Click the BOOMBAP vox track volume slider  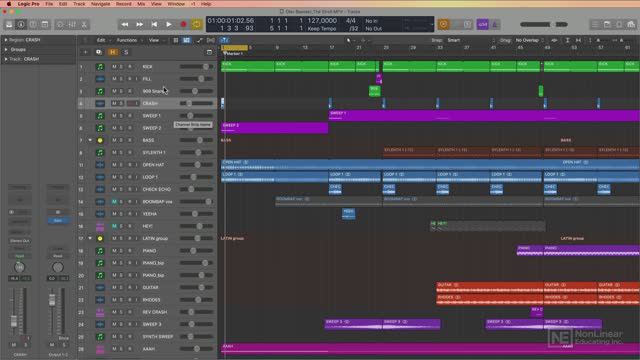tap(197, 202)
